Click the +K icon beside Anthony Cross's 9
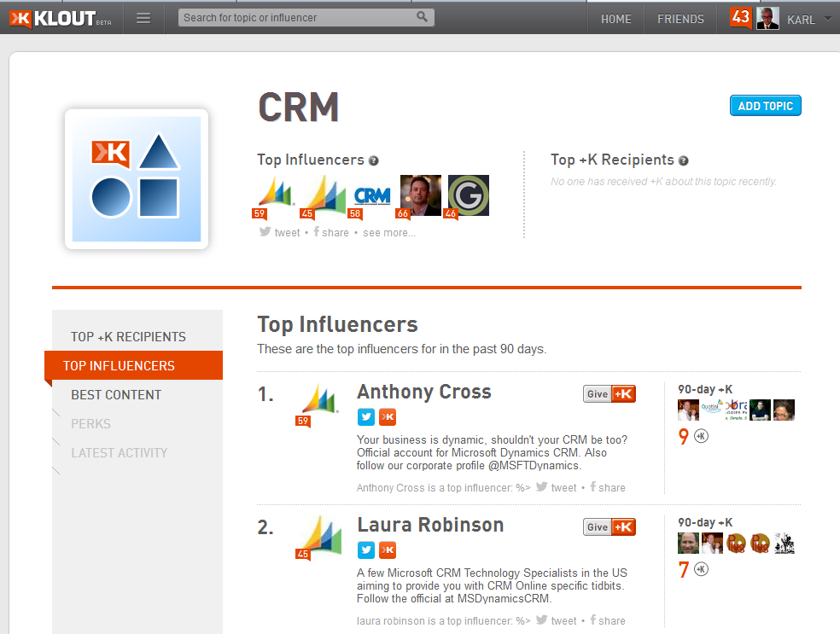This screenshot has width=840, height=634. point(701,436)
